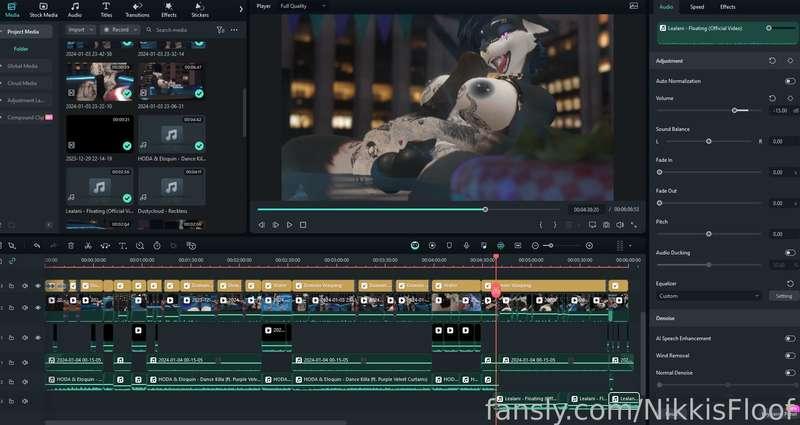
Task: Reset the Volume value
Action: tap(772, 98)
